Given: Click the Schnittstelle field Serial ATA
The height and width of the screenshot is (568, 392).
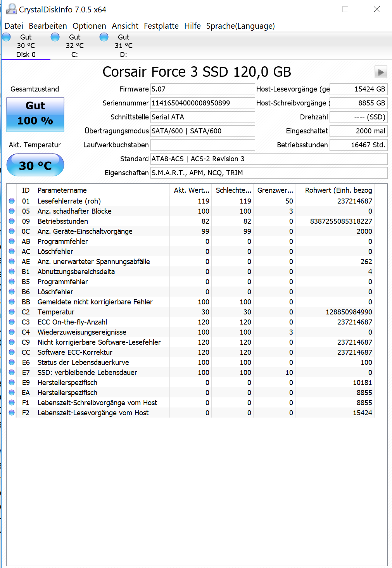Looking at the screenshot, I should 203,117.
